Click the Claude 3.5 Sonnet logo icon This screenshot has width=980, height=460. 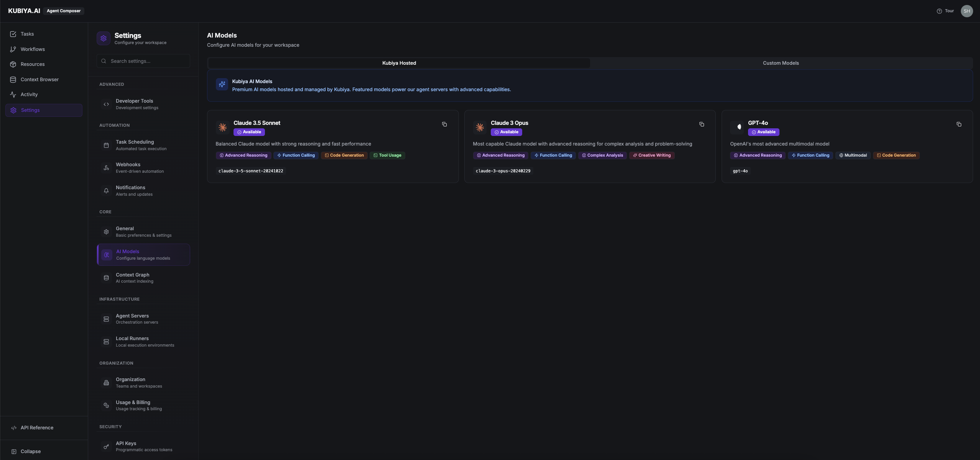[222, 127]
